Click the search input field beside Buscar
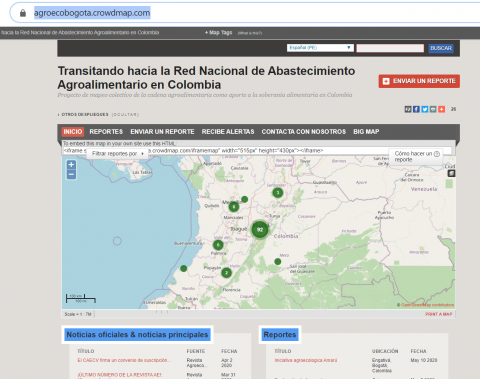The width and height of the screenshot is (480, 379). point(390,48)
